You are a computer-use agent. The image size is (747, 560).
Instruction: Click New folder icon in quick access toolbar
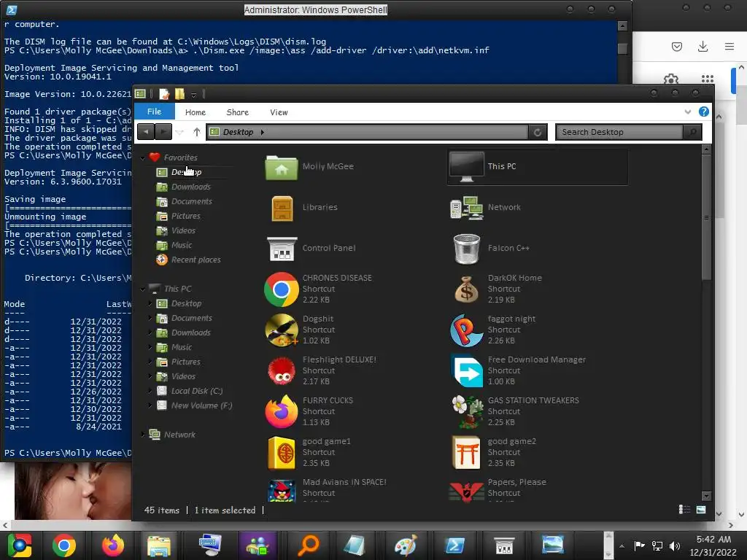click(179, 94)
